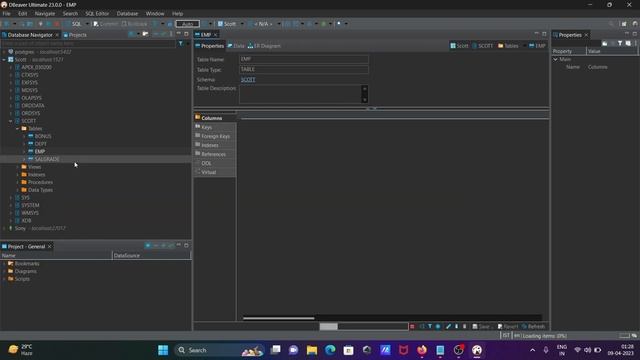Click the Rollback transaction icon
This screenshot has height=360, width=640.
[x=124, y=24]
